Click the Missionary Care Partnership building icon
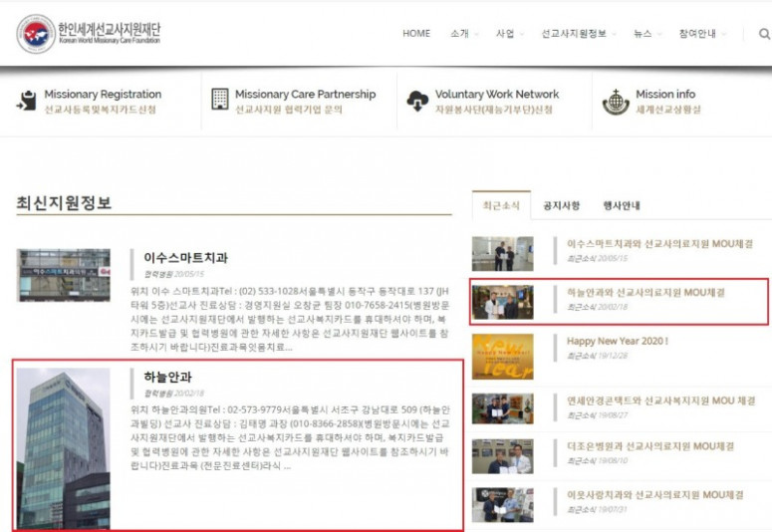Image resolution: width=772 pixels, height=532 pixels. coord(219,101)
